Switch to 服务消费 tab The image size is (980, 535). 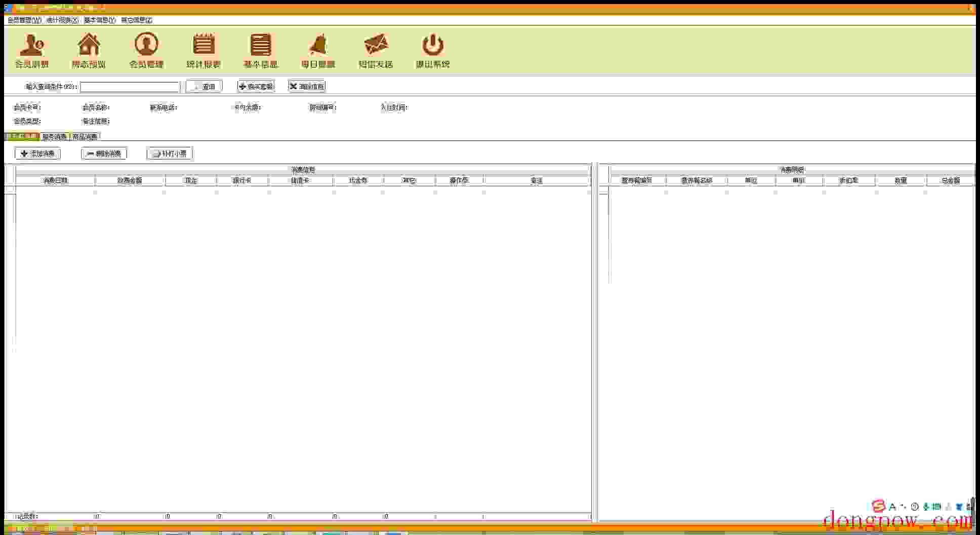point(55,137)
